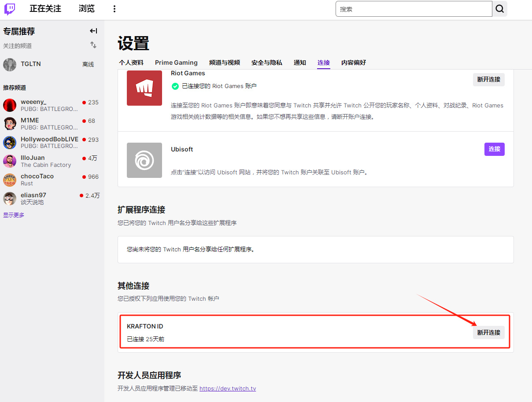Go to 浏览 in top navigation

coord(86,9)
